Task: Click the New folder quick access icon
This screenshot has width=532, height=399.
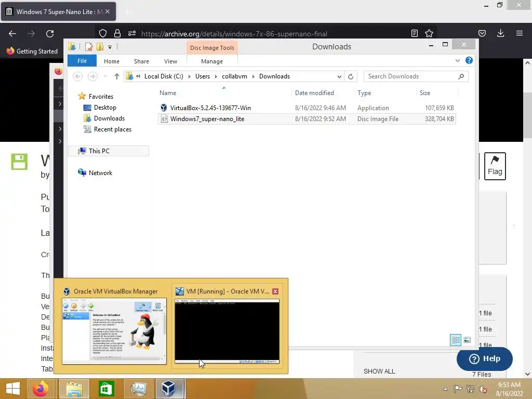Action: point(100,47)
